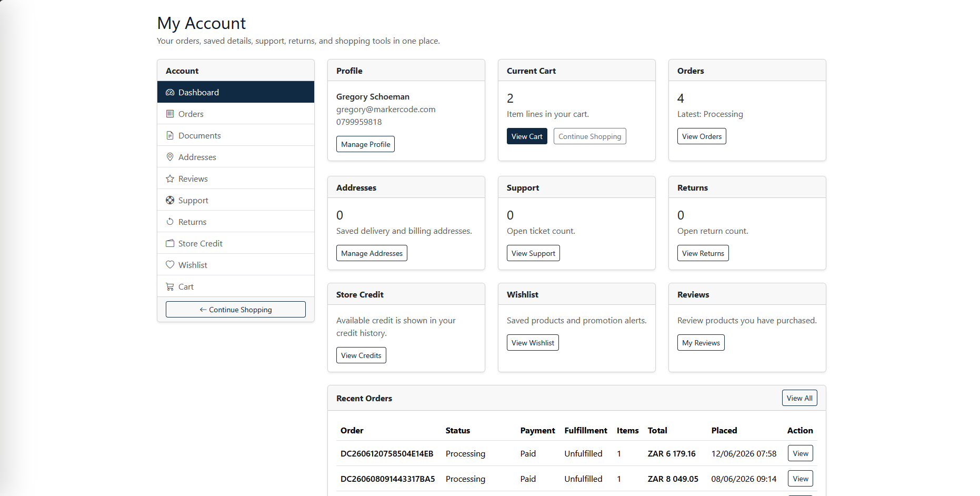
Task: Click the My Reviews button
Action: 701,343
